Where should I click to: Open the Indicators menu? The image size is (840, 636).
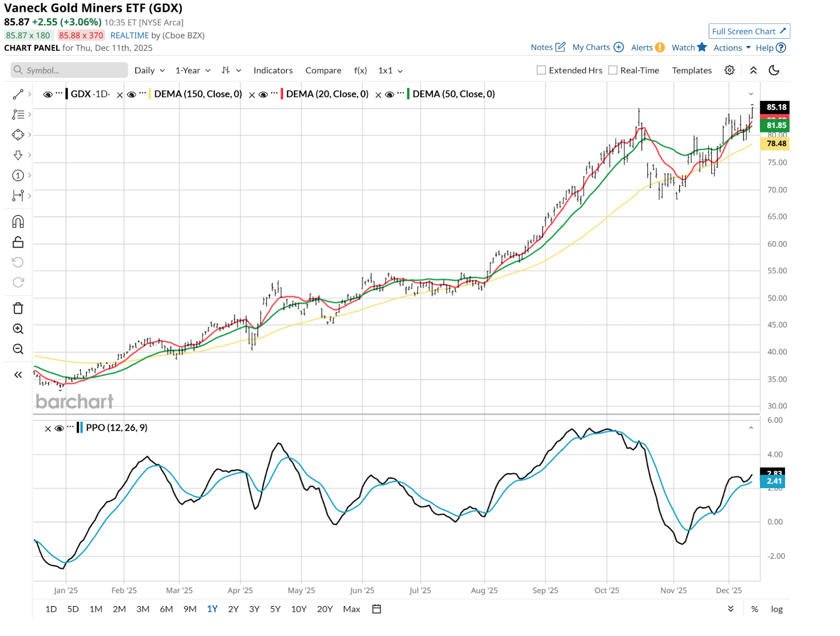pyautogui.click(x=273, y=70)
